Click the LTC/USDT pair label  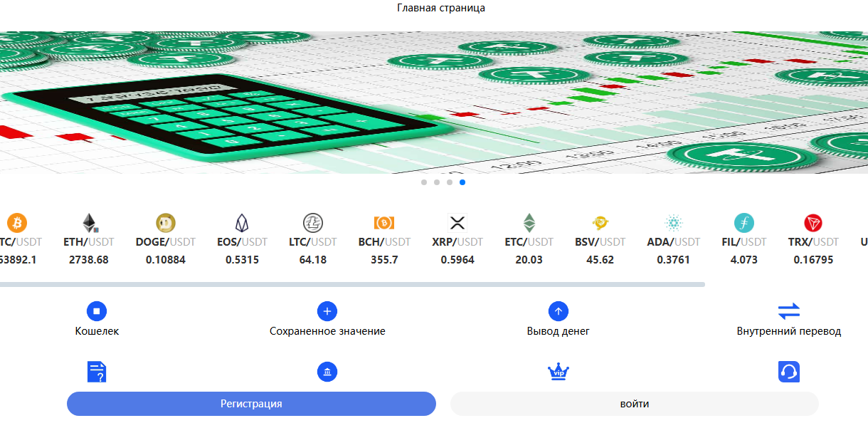click(313, 242)
